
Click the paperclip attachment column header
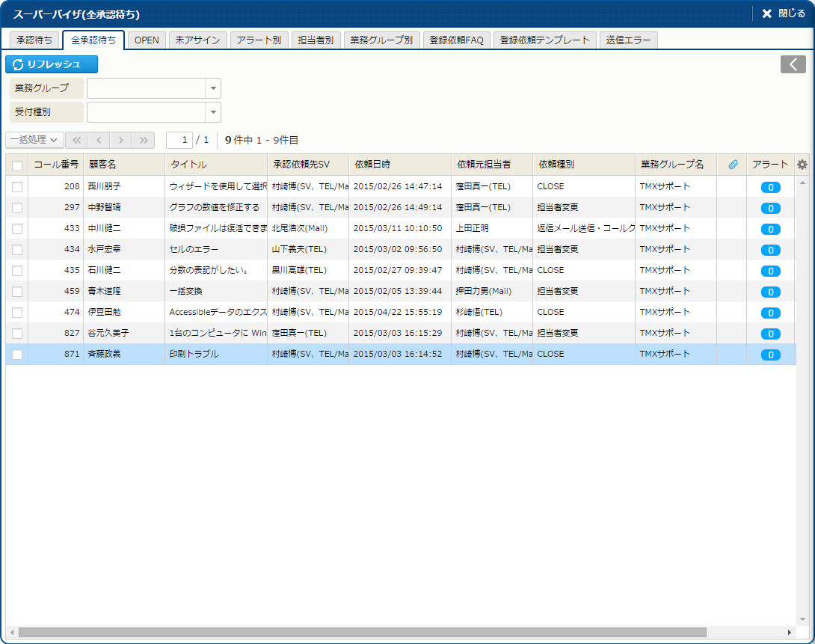(x=733, y=165)
